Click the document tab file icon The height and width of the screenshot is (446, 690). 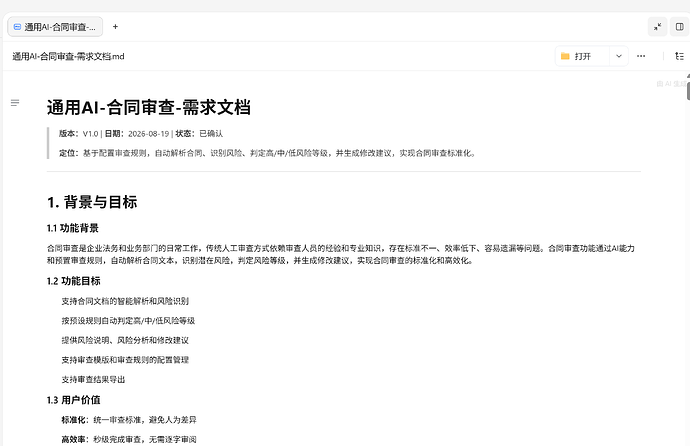pos(17,27)
